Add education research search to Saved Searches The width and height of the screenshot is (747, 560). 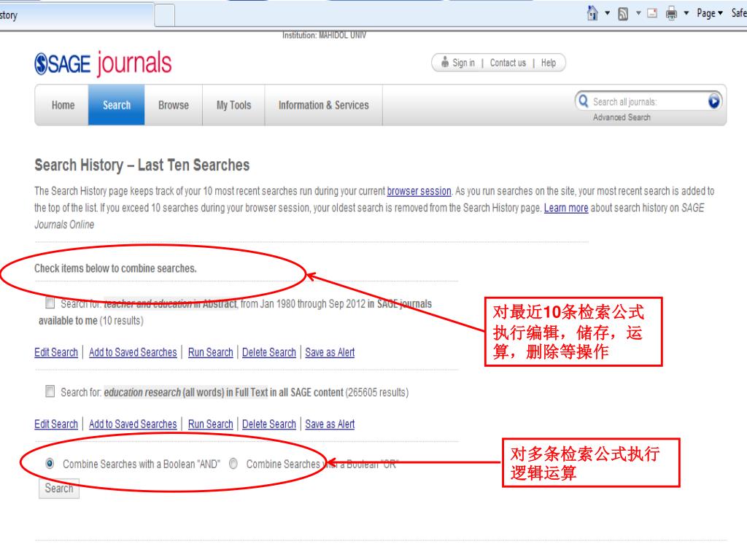(x=133, y=424)
